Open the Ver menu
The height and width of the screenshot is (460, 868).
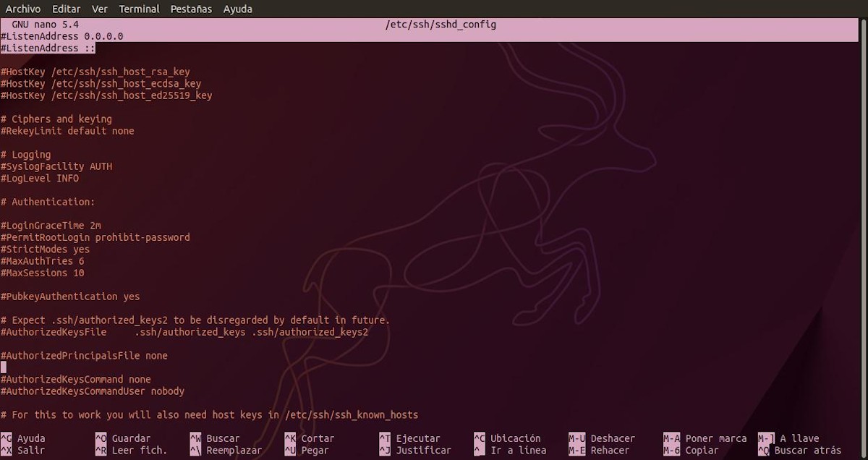(99, 9)
